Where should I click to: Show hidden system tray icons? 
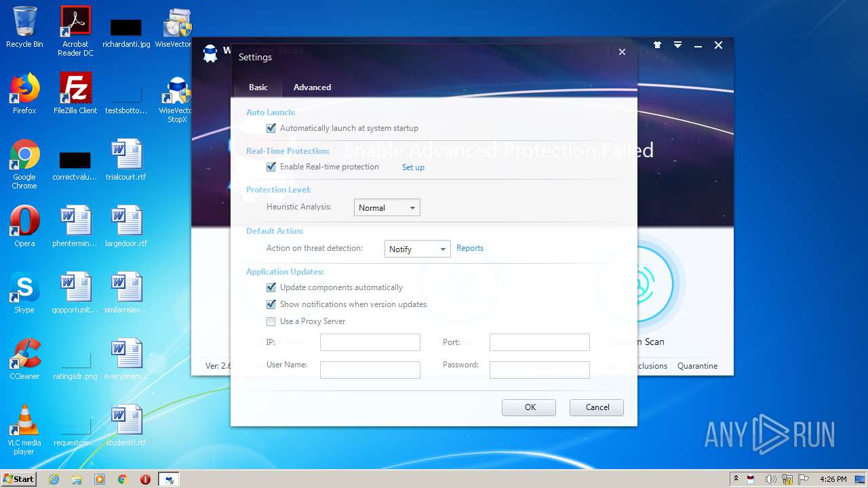coord(736,479)
